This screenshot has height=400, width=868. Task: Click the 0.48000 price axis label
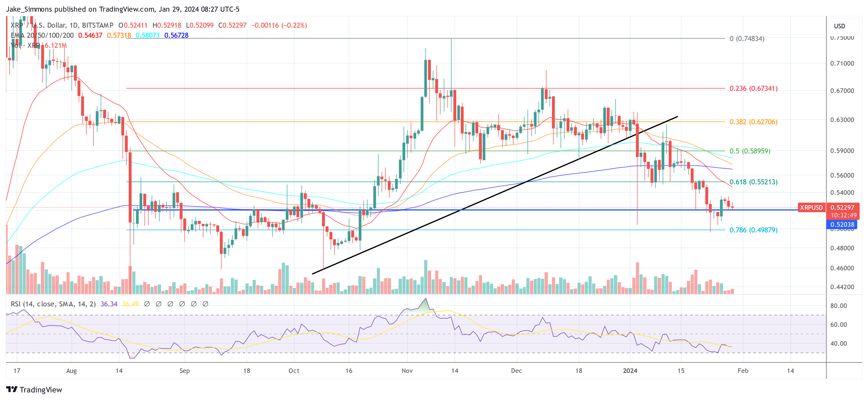[842, 248]
